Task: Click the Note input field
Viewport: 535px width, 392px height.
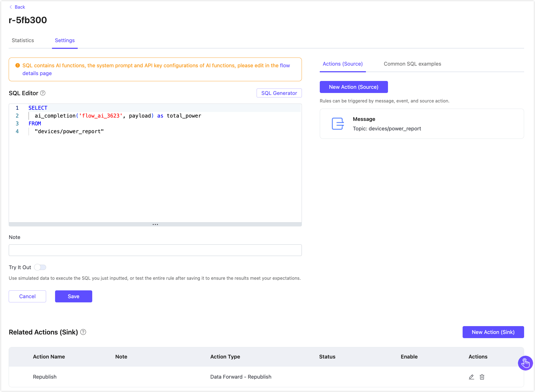Action: click(155, 250)
